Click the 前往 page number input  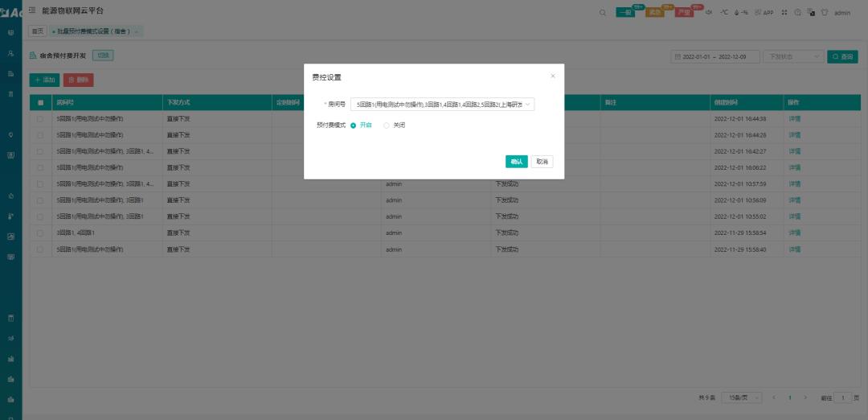(842, 397)
